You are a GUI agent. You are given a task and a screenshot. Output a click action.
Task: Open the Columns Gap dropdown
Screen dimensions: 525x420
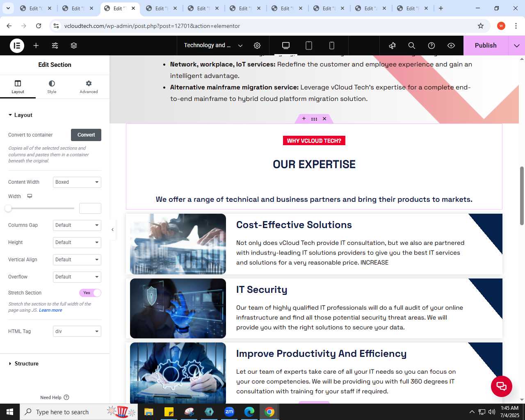[77, 225]
